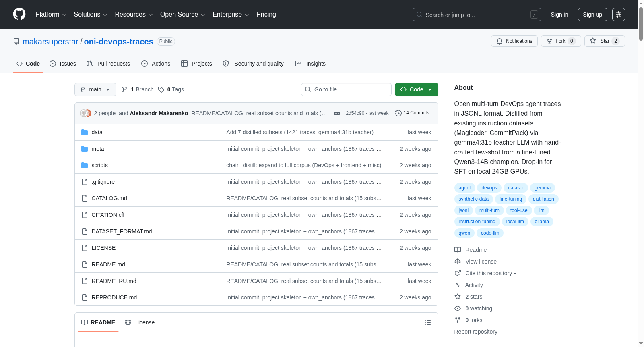
Task: Click the Sign up button
Action: point(592,15)
